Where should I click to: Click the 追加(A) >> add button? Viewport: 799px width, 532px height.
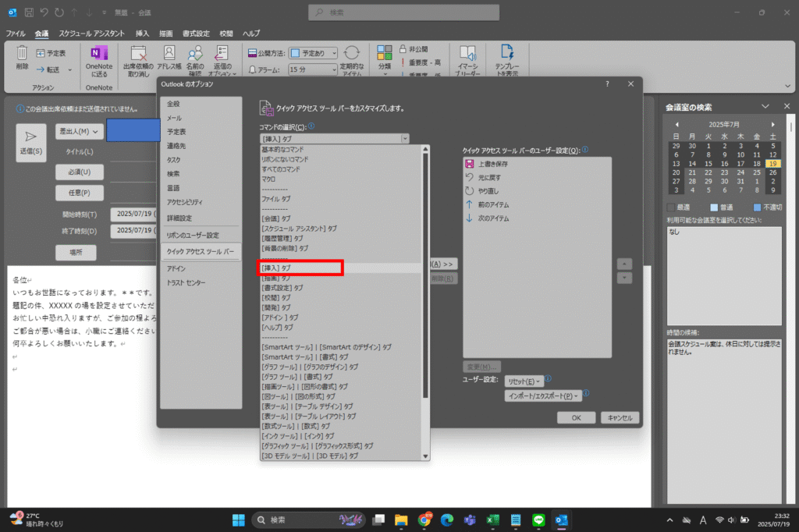coord(442,264)
